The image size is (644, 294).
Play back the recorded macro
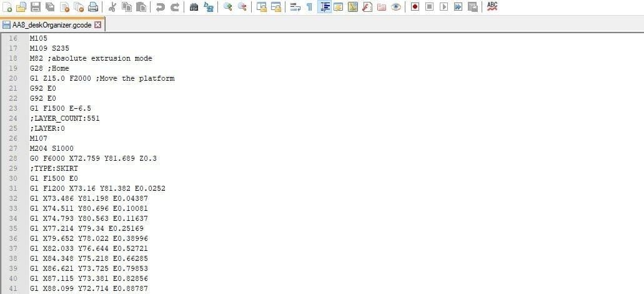pyautogui.click(x=443, y=7)
